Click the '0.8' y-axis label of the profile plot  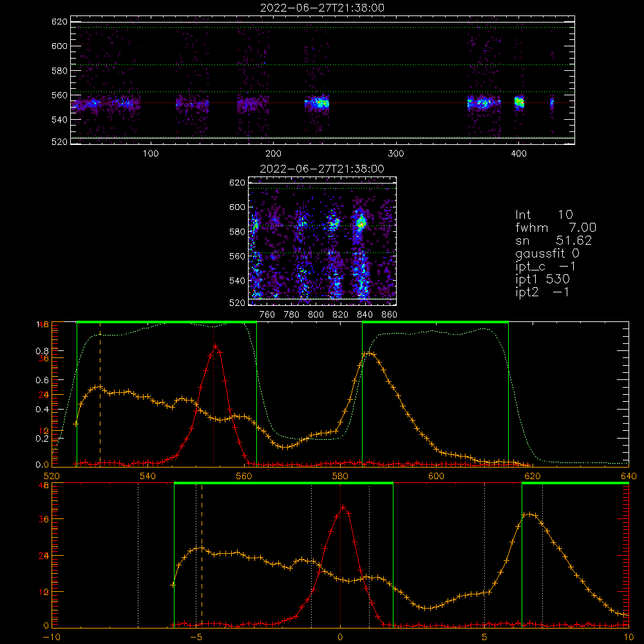pos(43,351)
